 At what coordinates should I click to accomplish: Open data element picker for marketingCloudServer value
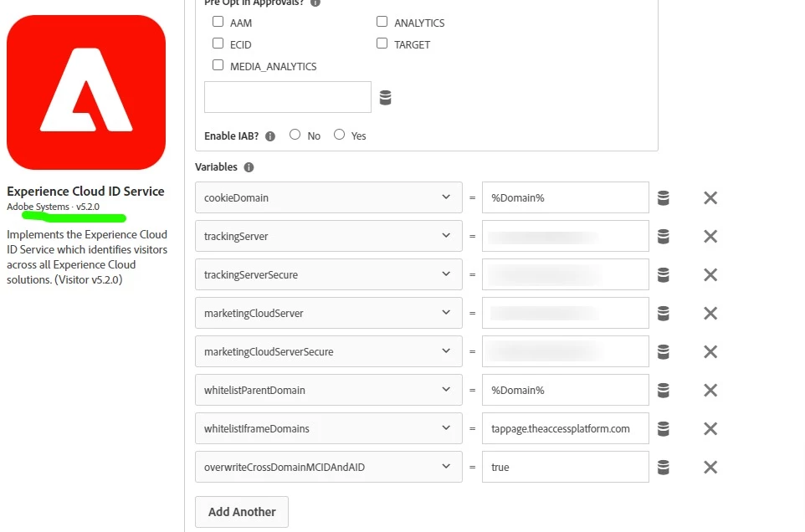coord(664,314)
